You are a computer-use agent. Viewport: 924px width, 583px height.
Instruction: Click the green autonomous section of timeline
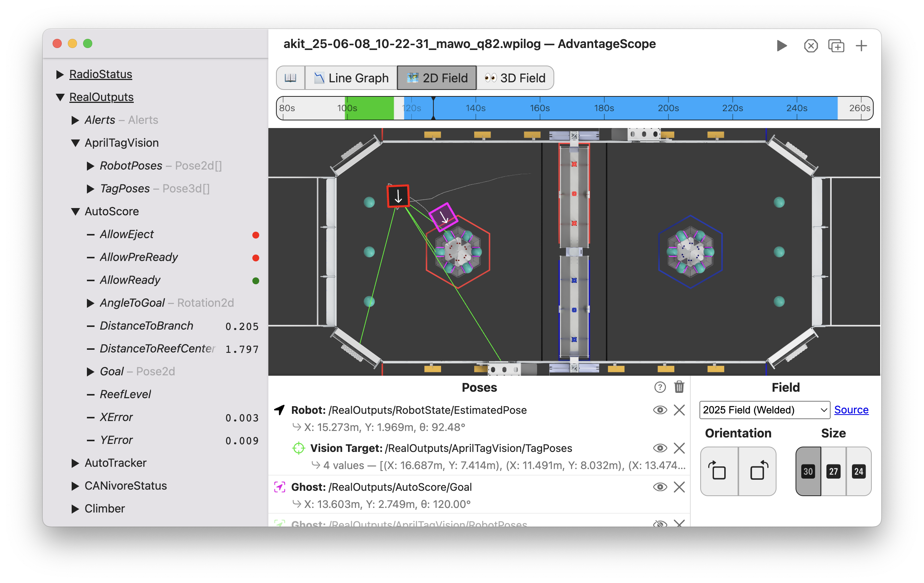(x=369, y=108)
